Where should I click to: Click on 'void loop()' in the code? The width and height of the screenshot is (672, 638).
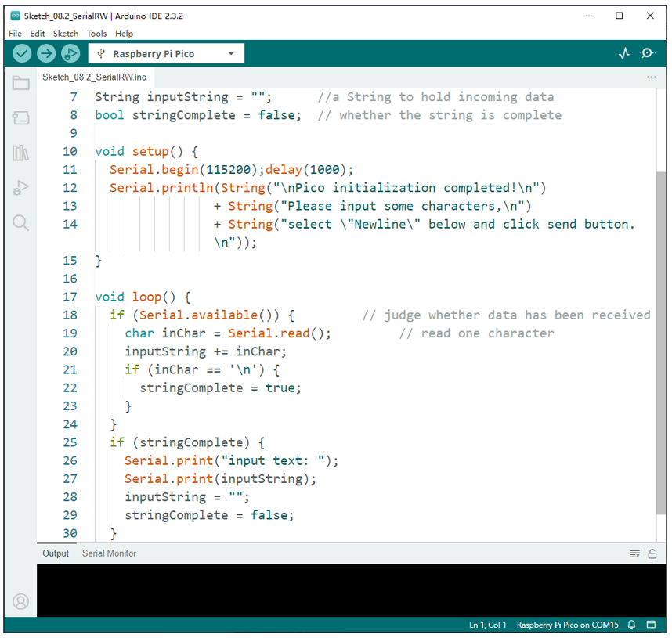(x=135, y=297)
